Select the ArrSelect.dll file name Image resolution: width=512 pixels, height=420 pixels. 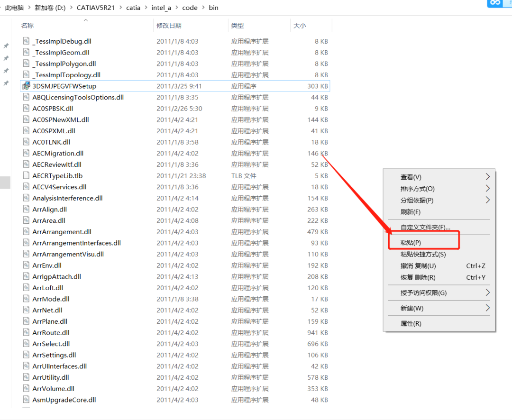tap(51, 344)
